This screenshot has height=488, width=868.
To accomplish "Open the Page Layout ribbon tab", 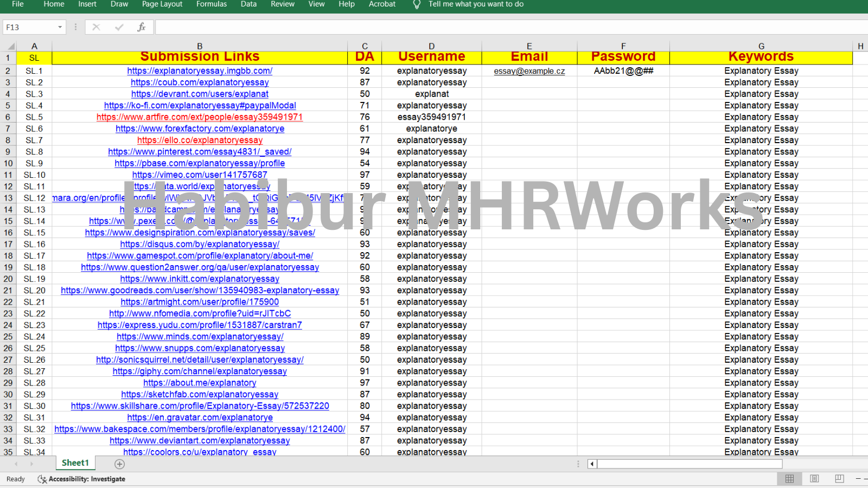I will 162,4.
